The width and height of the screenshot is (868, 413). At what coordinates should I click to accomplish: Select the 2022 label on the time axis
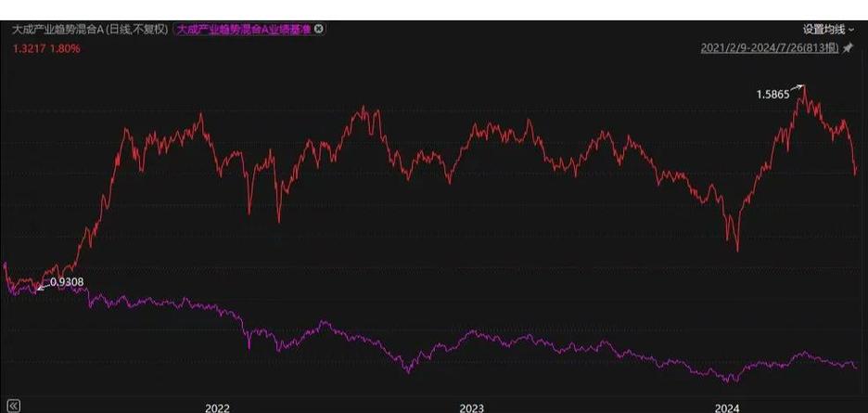point(217,407)
